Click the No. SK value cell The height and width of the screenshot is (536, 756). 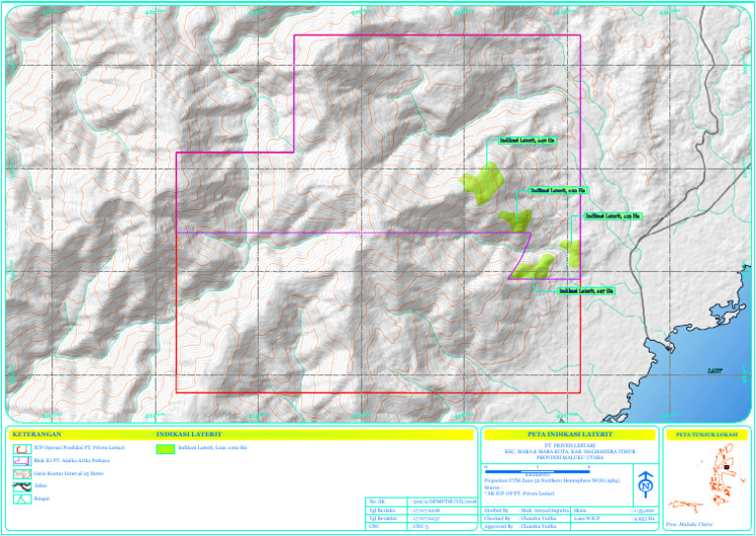[x=443, y=502]
